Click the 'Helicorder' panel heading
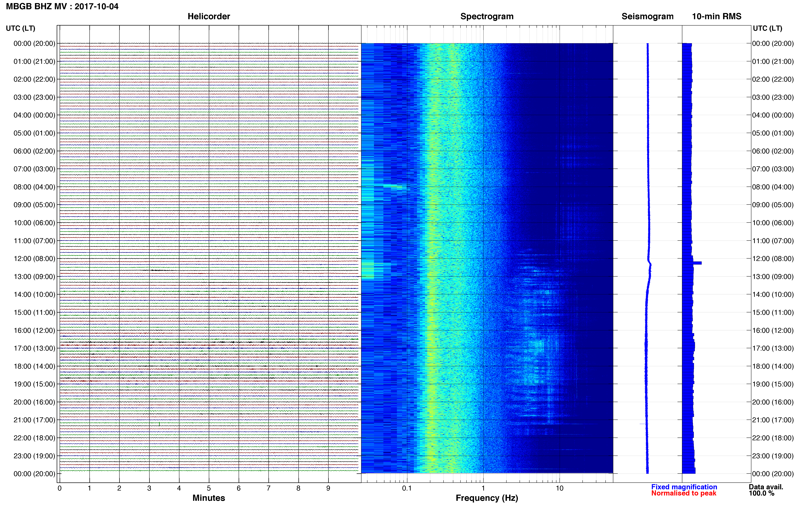Image resolution: width=812 pixels, height=508 pixels. tap(208, 16)
